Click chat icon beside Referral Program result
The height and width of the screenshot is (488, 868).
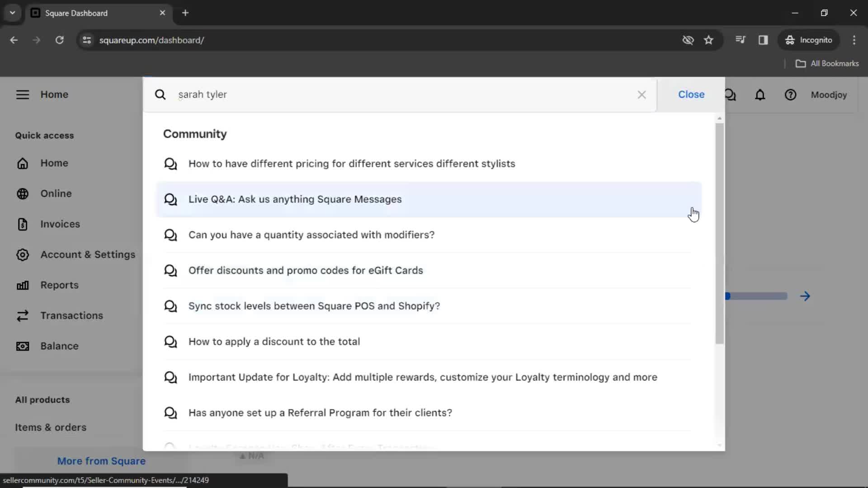[x=170, y=413]
